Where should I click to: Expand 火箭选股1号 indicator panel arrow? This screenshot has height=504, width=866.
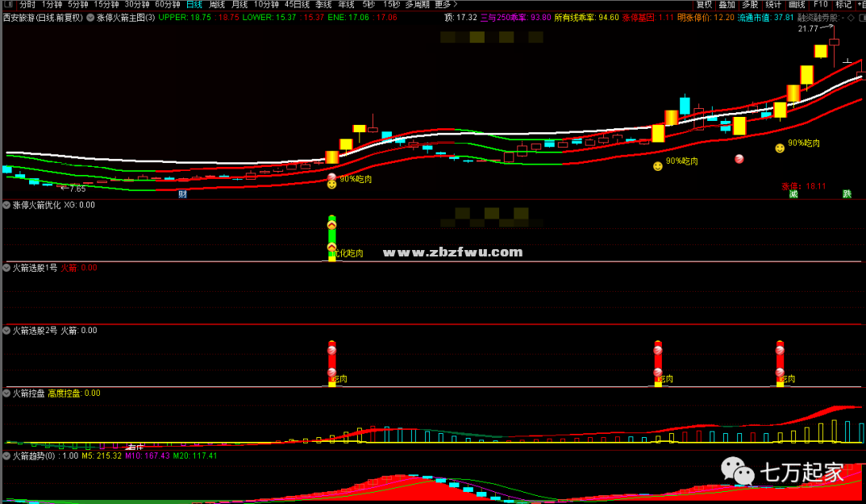tap(6, 268)
